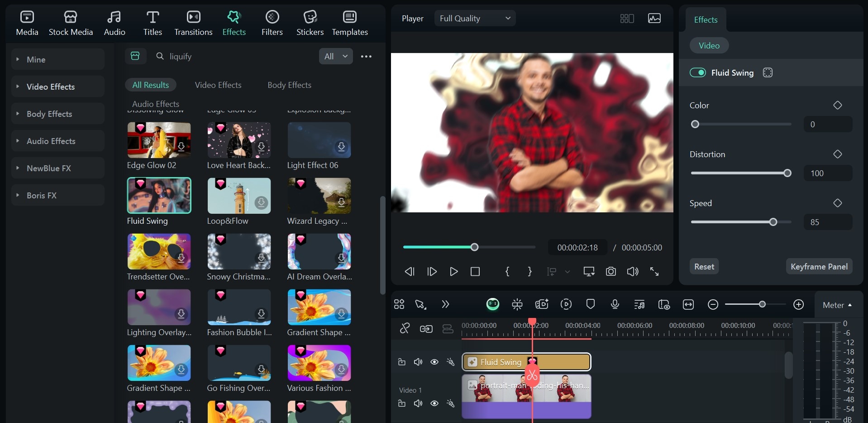The height and width of the screenshot is (423, 868).
Task: Click the player volume speaker icon
Action: tap(632, 271)
